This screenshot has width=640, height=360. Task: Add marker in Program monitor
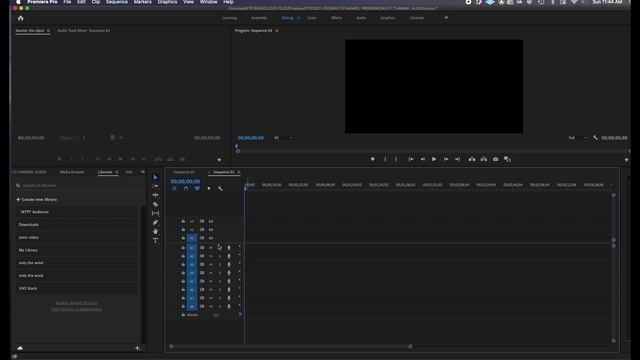coord(373,159)
